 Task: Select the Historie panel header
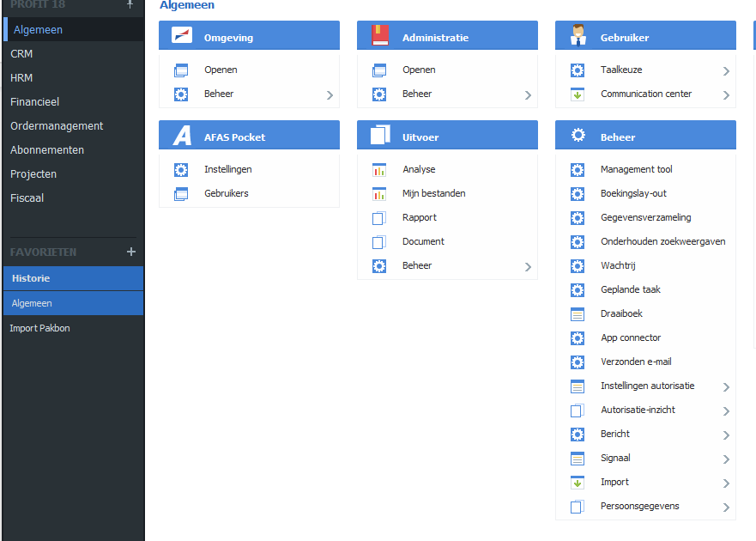click(x=31, y=278)
